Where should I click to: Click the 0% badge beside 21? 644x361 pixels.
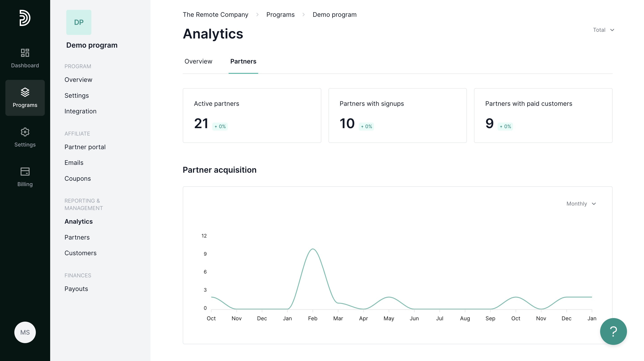point(220,127)
